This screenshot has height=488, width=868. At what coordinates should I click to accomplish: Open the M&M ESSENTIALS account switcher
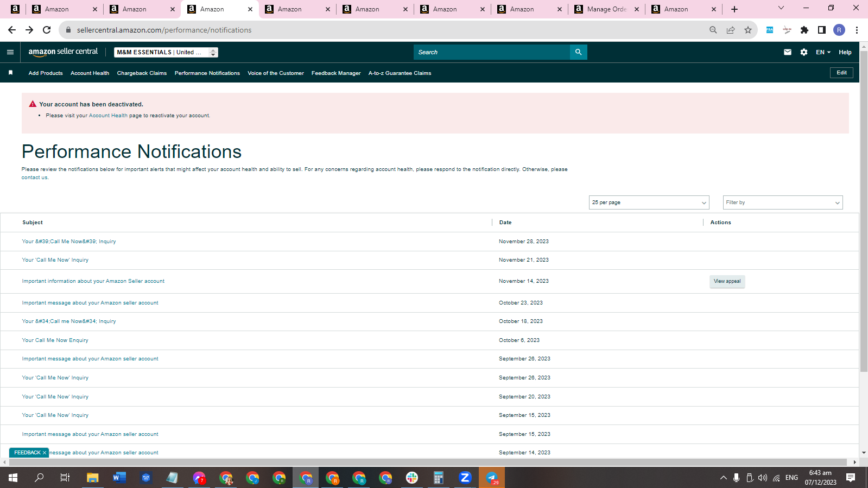click(x=166, y=52)
